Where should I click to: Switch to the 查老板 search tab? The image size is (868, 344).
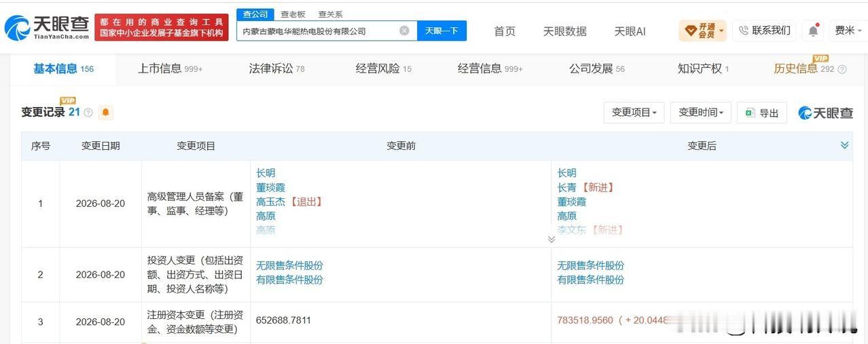tap(293, 14)
